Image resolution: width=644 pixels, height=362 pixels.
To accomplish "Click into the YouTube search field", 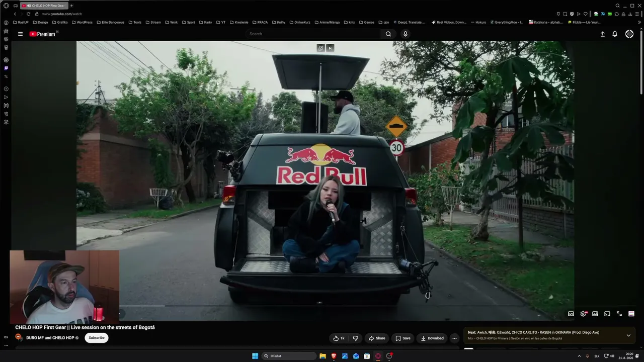I will (x=313, y=34).
